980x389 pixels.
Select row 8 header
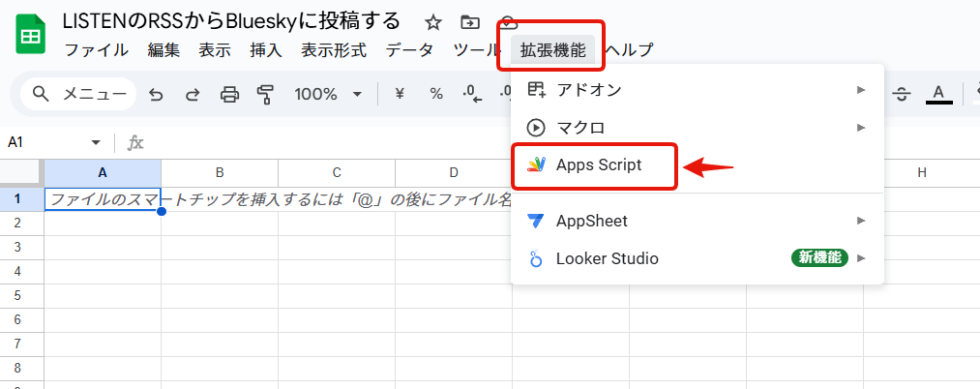point(17,369)
